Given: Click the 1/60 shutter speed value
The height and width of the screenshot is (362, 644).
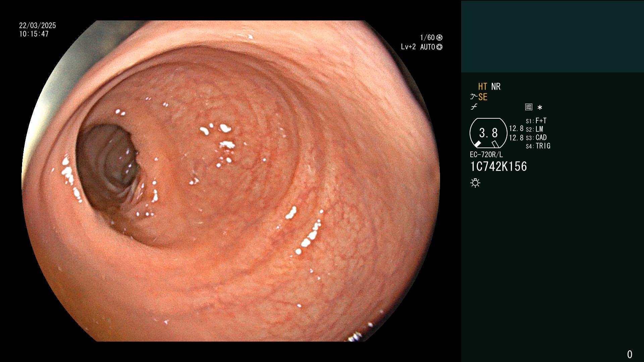Looking at the screenshot, I should click(427, 38).
